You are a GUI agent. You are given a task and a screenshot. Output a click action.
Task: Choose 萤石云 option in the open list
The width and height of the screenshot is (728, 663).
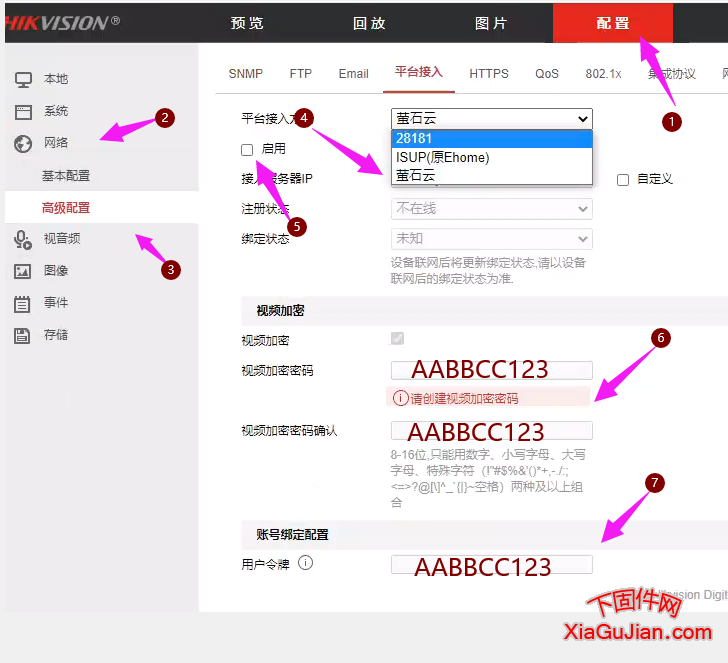(x=492, y=176)
